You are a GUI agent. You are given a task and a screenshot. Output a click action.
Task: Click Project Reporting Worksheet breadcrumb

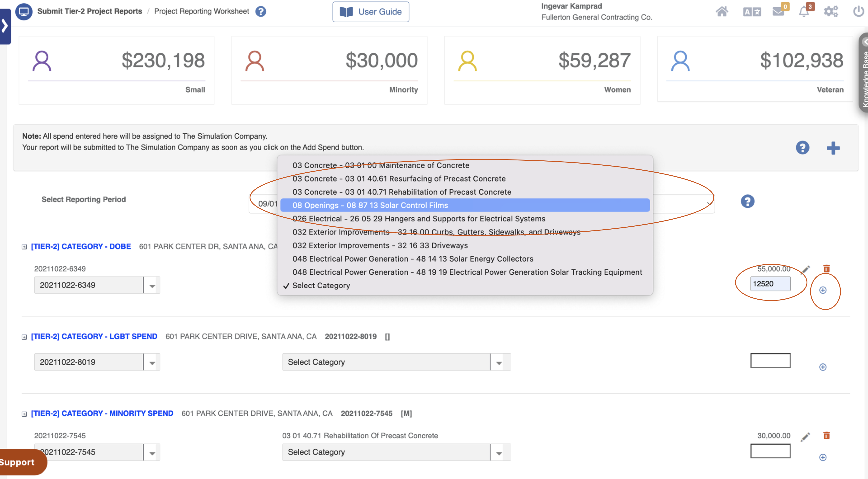[201, 11]
